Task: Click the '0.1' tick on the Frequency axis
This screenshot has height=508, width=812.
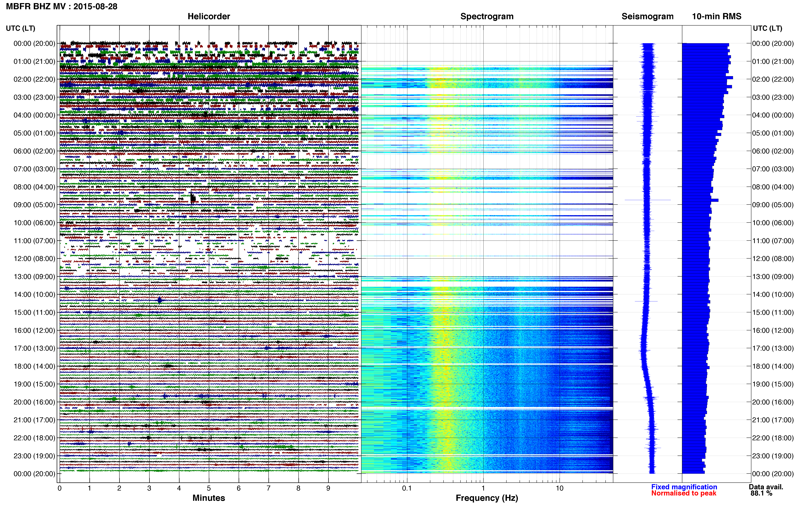Action: [x=407, y=488]
